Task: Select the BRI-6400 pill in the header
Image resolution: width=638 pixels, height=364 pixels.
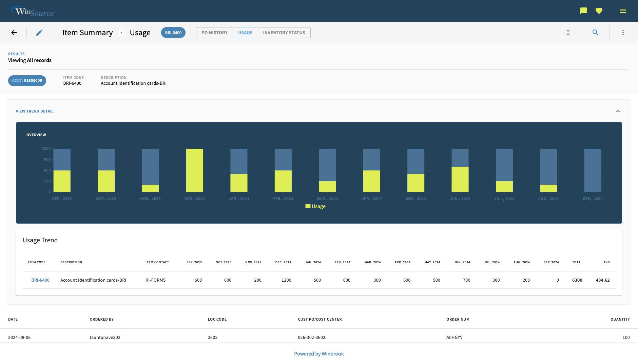Action: (x=173, y=33)
